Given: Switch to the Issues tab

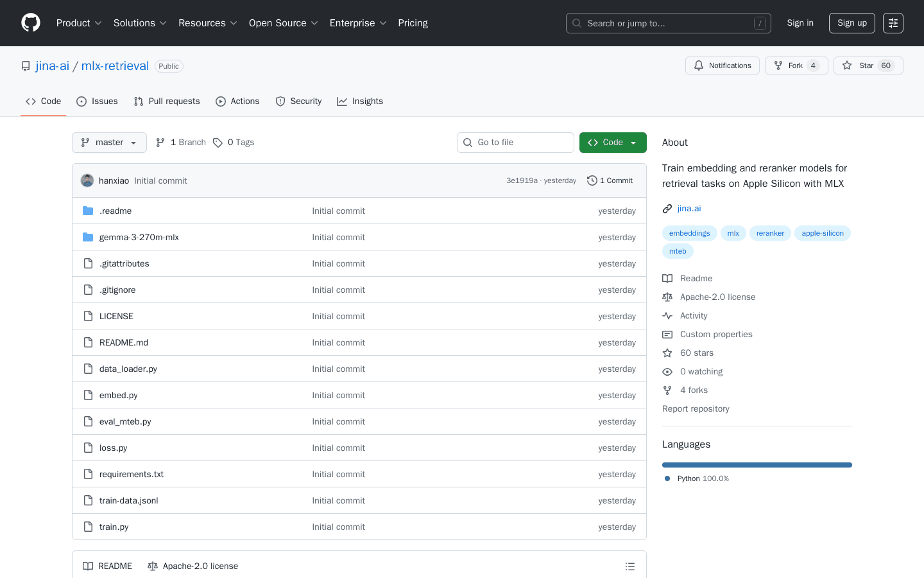Looking at the screenshot, I should 97,101.
